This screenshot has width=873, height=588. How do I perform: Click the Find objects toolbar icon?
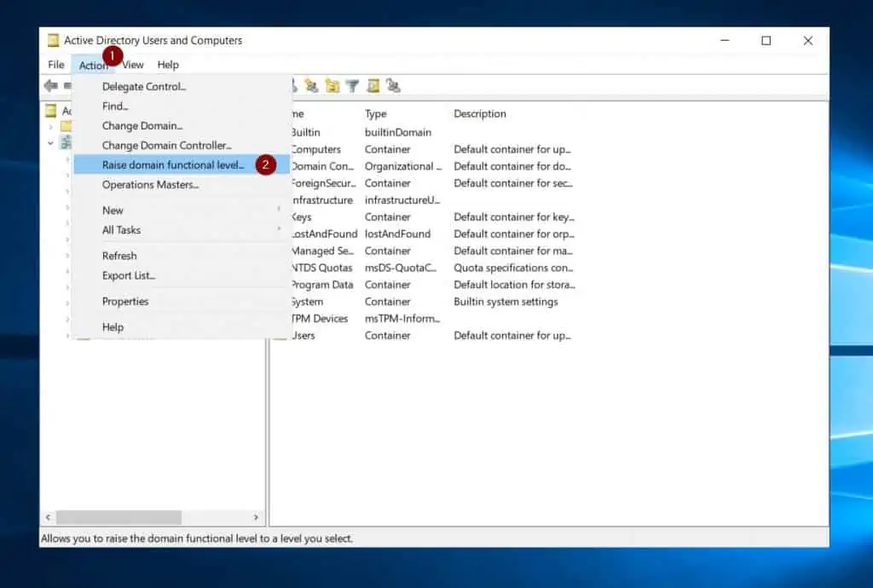point(373,86)
